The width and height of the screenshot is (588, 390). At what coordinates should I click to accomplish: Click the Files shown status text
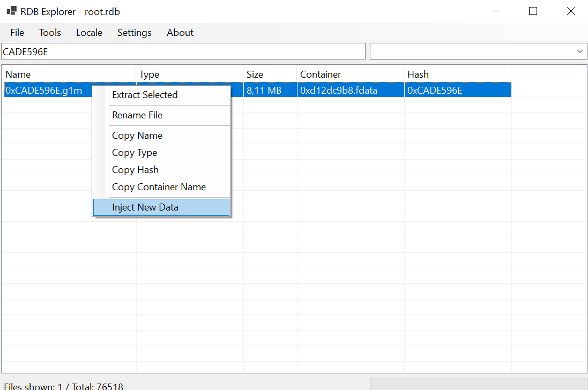click(64, 386)
